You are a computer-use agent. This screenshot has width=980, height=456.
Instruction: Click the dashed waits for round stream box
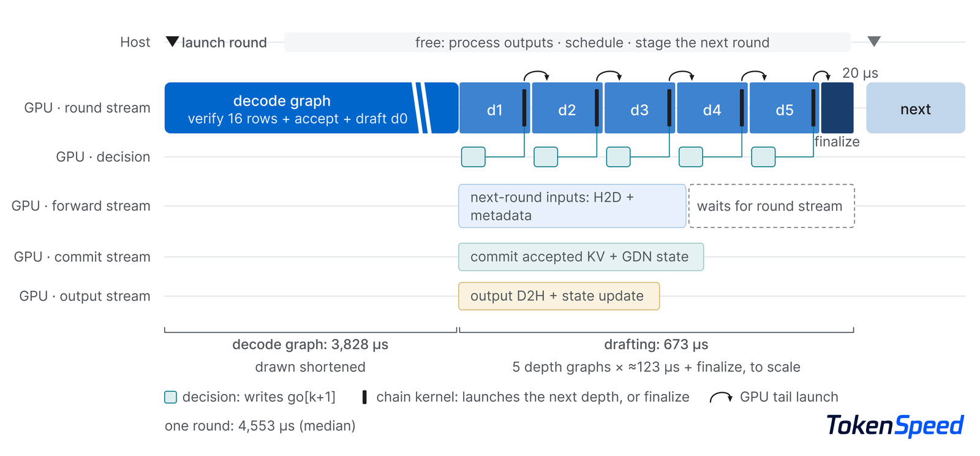coord(772,206)
